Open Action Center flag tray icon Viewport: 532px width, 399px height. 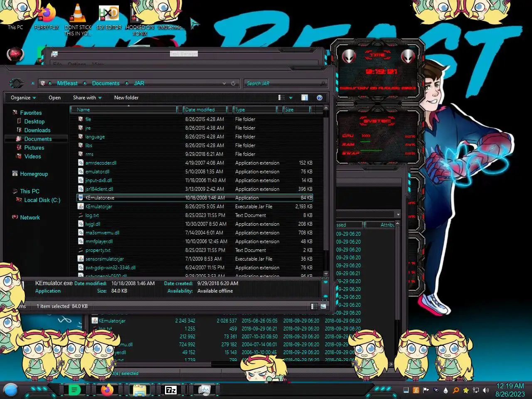(x=426, y=390)
